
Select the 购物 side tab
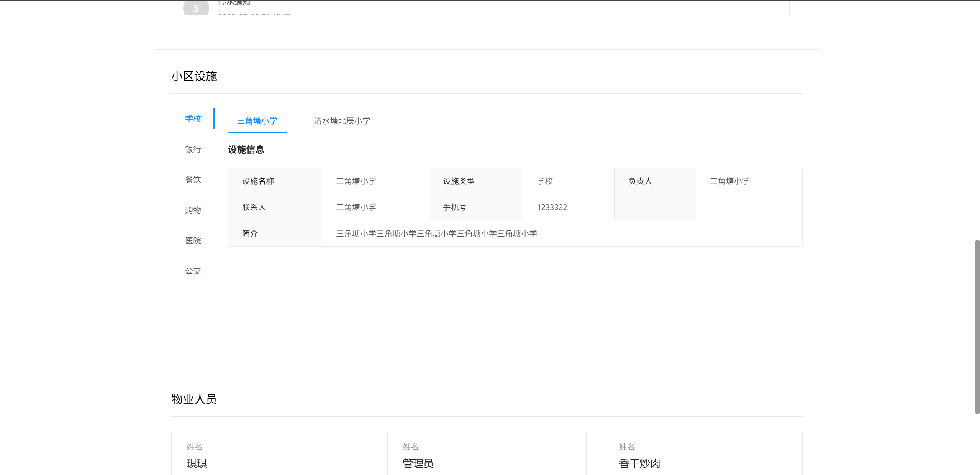click(193, 210)
